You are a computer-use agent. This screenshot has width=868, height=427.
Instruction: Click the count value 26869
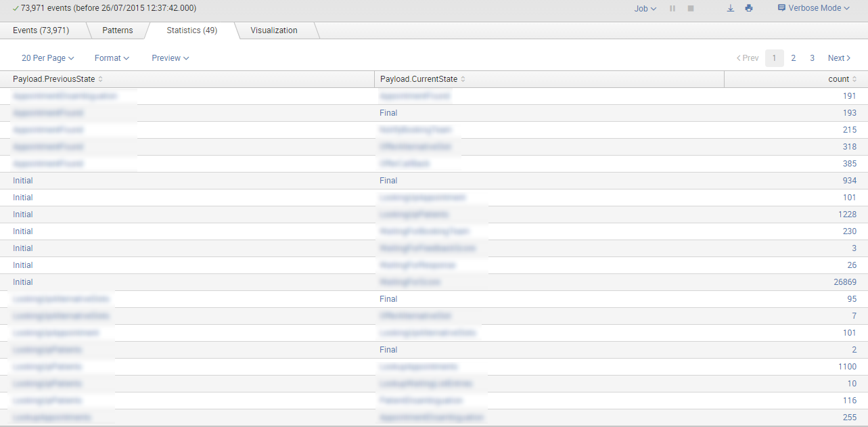pyautogui.click(x=844, y=282)
